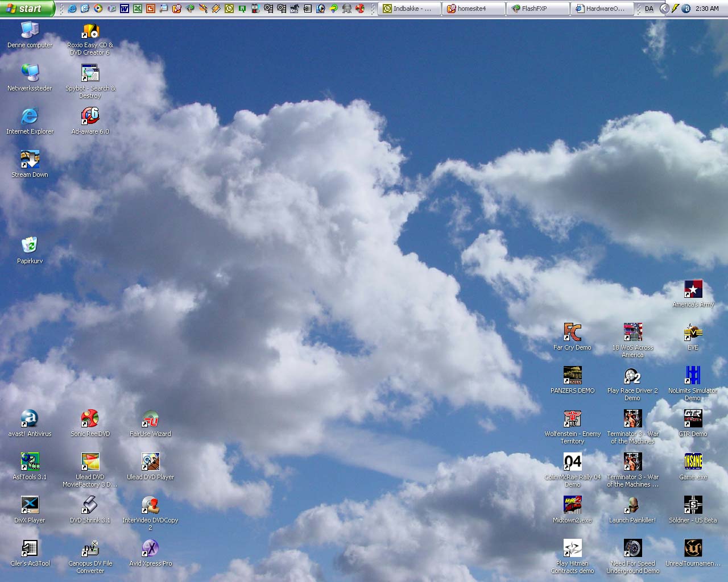728x582 pixels.
Task: Select Ulead DVD MovieFactory 3 icon
Action: coord(90,471)
